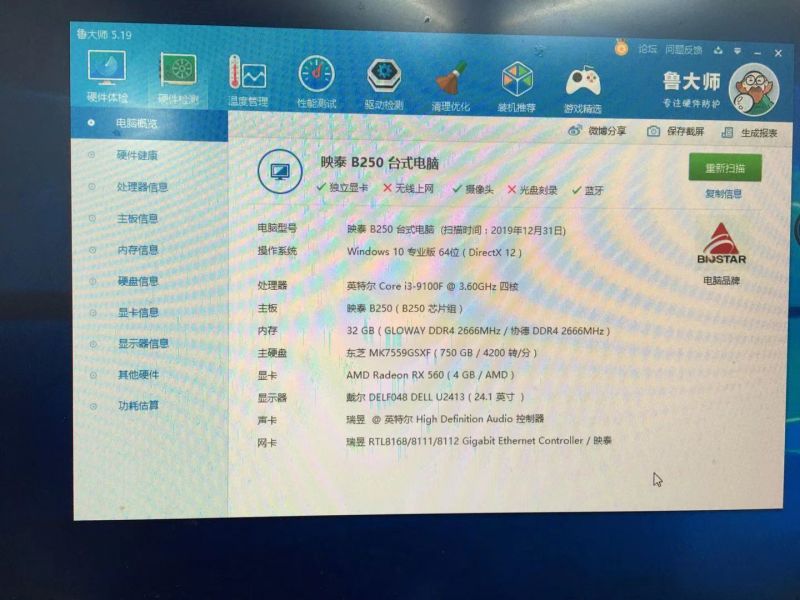This screenshot has width=800, height=600.
Task: Open 问题反馈 feedback link
Action: click(684, 49)
